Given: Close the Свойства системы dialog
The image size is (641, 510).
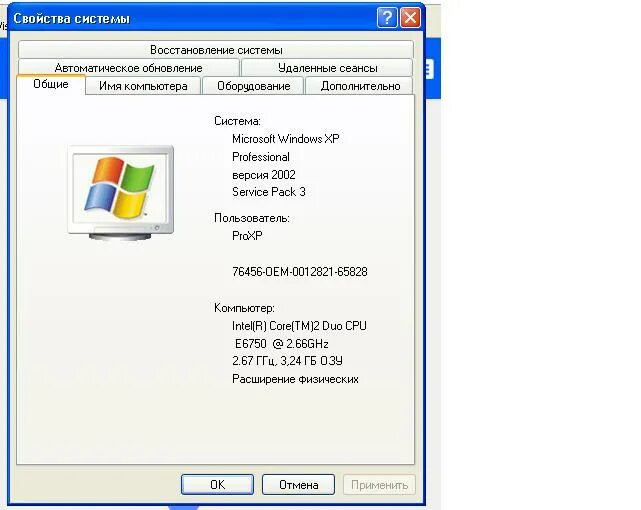Looking at the screenshot, I should pyautogui.click(x=410, y=18).
